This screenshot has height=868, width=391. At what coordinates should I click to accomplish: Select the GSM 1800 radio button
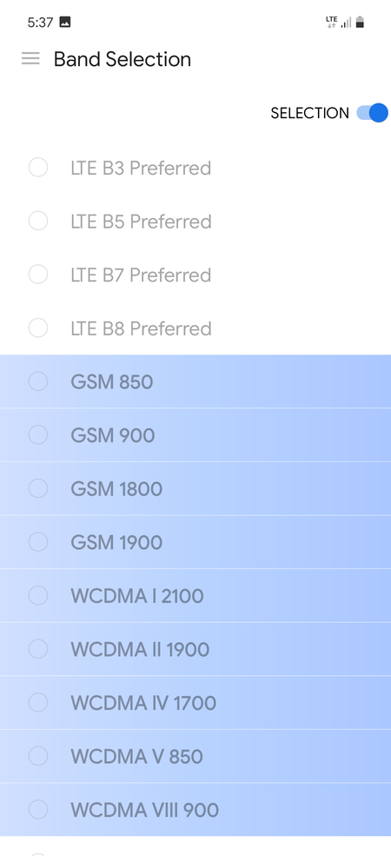pos(38,488)
